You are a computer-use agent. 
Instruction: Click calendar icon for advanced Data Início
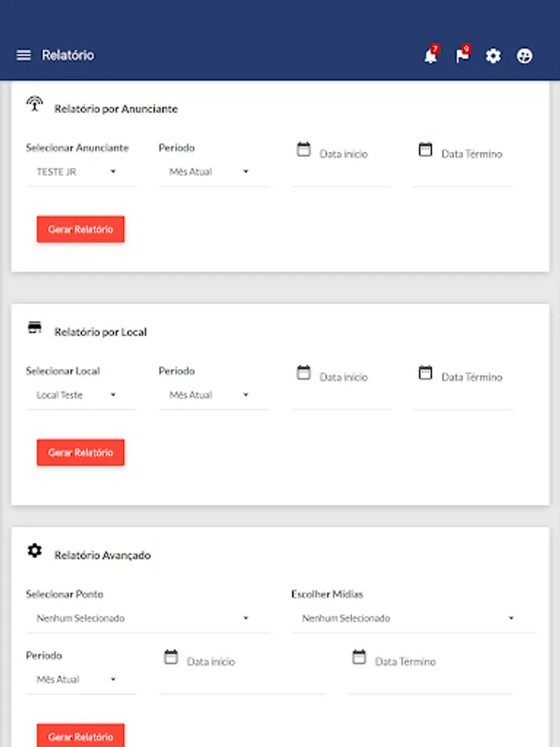click(x=171, y=657)
